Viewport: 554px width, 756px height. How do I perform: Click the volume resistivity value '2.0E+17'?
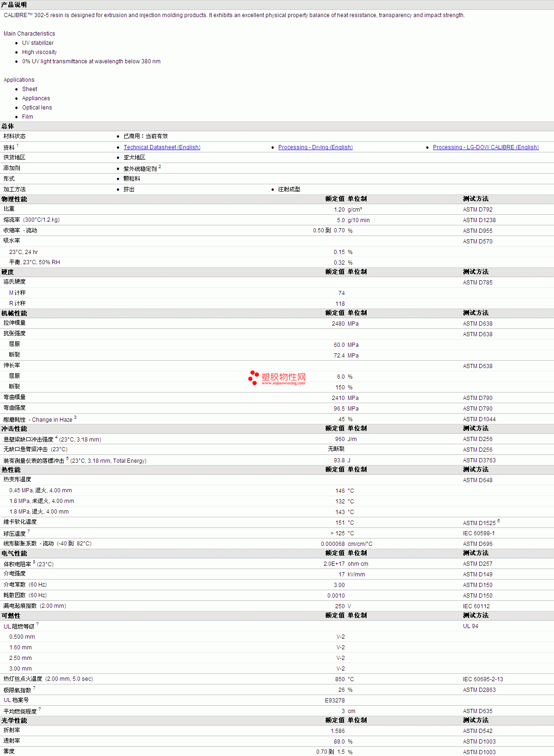click(334, 564)
